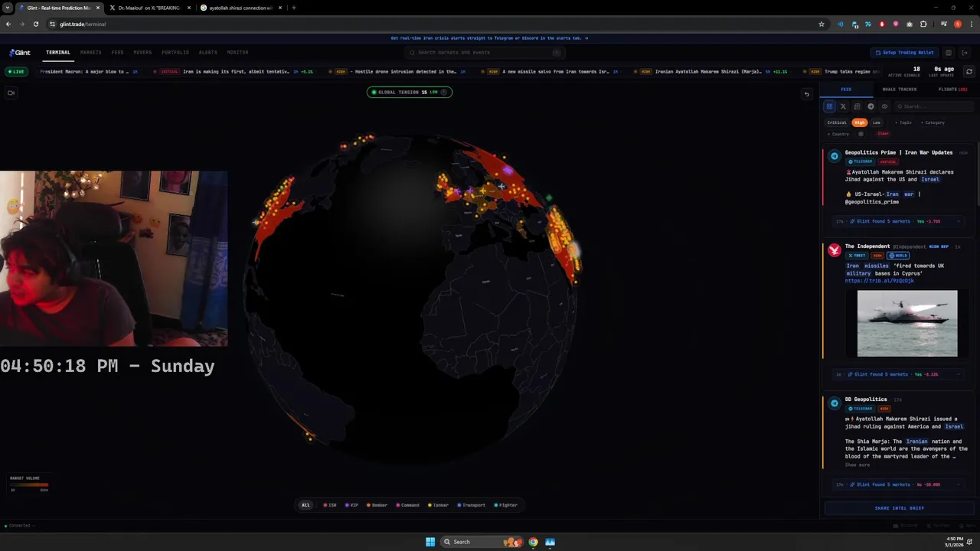Open the Windows Start menu
980x551 pixels.
430,542
